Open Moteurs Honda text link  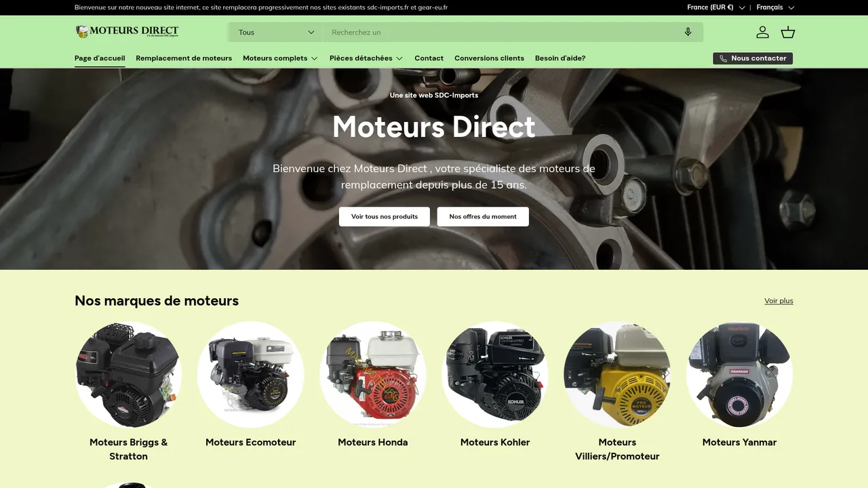tap(373, 443)
